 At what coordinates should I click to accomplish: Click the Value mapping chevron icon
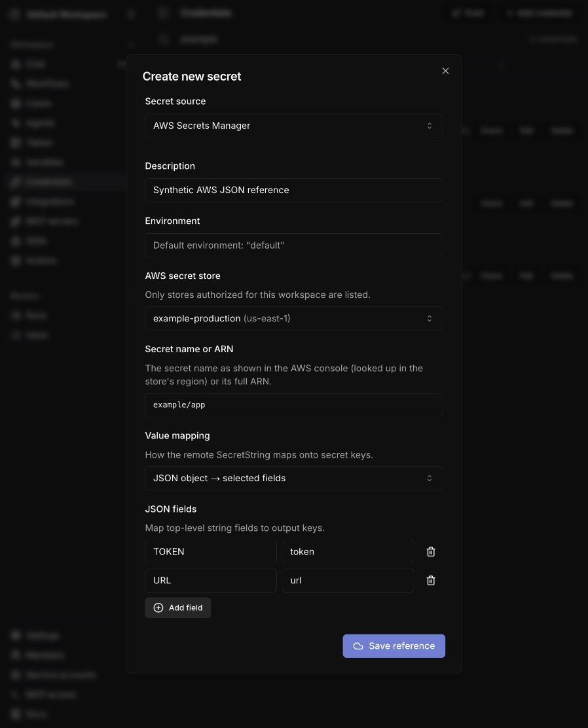429,478
